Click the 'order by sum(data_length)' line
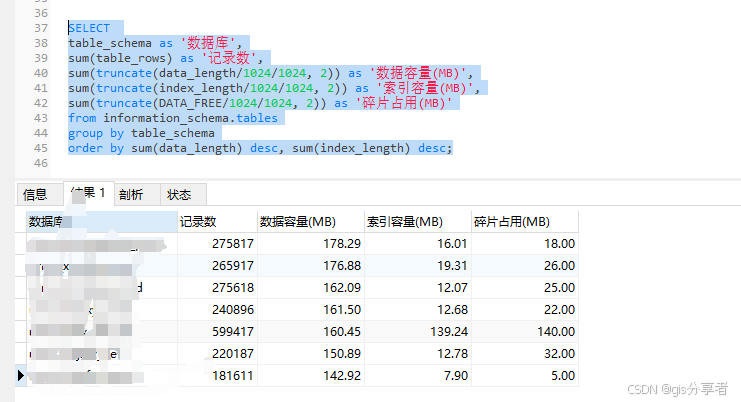 point(260,148)
